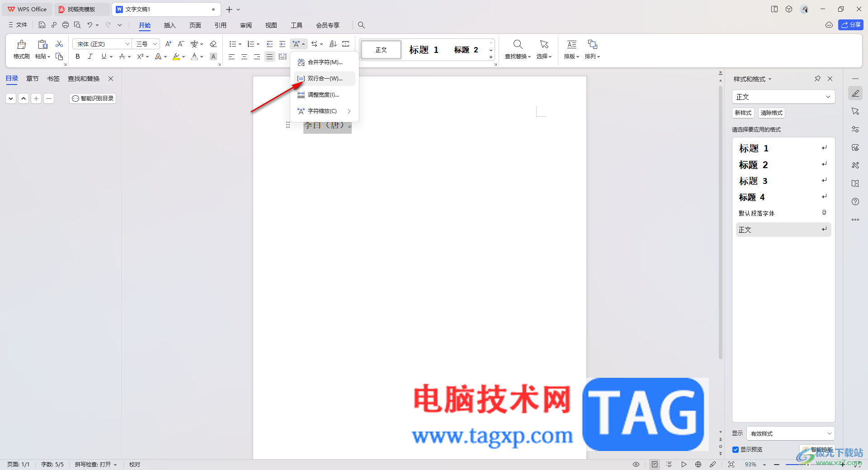Expand the 字符缩放(C) submenu arrow
The width and height of the screenshot is (868, 470).
349,111
